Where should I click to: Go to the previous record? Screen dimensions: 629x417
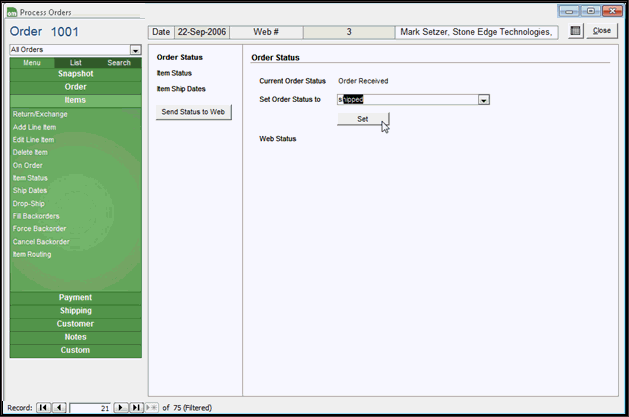tap(59, 408)
